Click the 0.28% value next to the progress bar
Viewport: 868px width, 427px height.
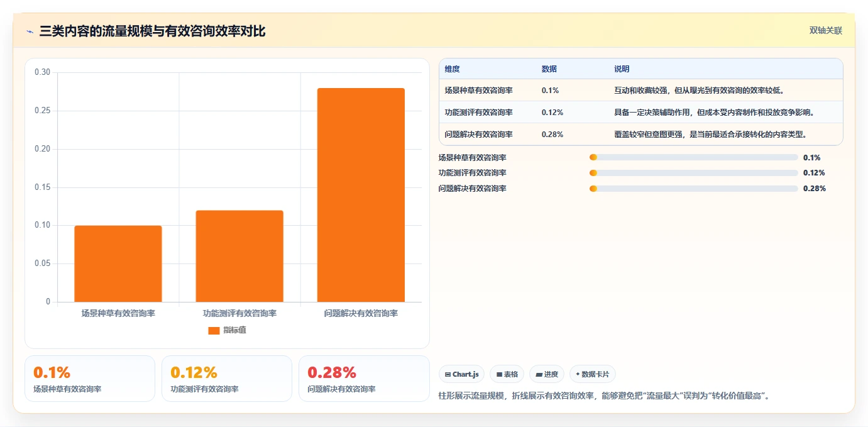point(814,189)
